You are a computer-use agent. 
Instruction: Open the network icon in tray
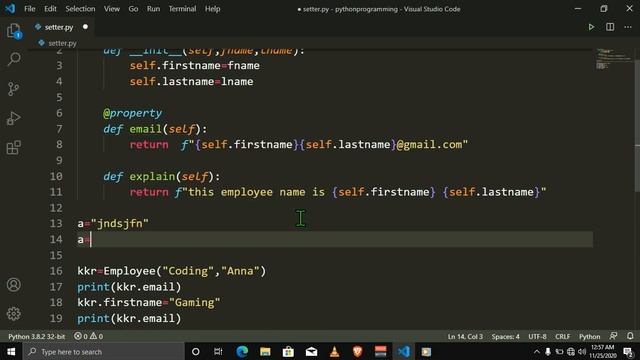coord(571,351)
